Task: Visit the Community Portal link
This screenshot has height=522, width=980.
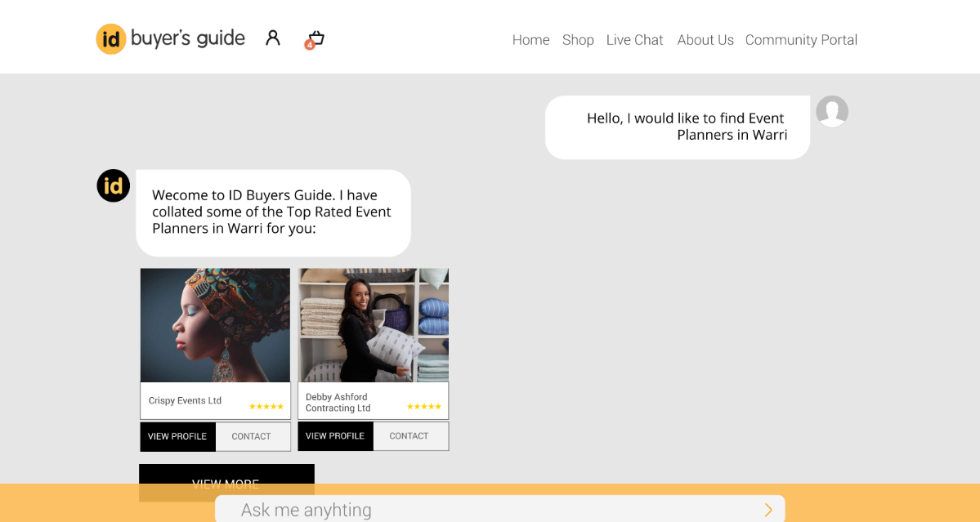Action: (801, 40)
